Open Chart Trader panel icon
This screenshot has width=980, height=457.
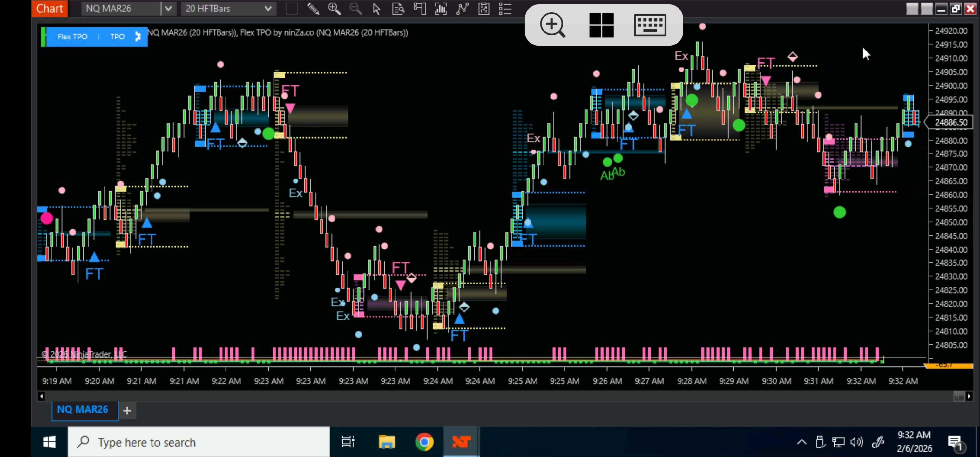(420, 8)
